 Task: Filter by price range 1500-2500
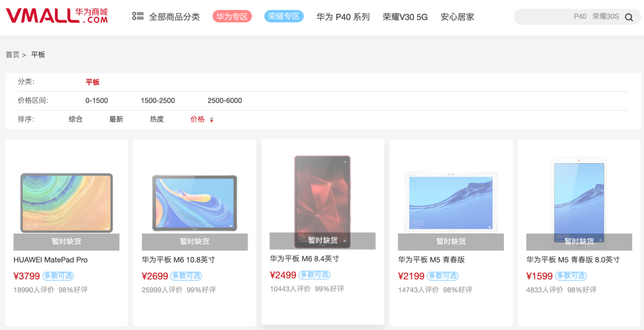[157, 101]
